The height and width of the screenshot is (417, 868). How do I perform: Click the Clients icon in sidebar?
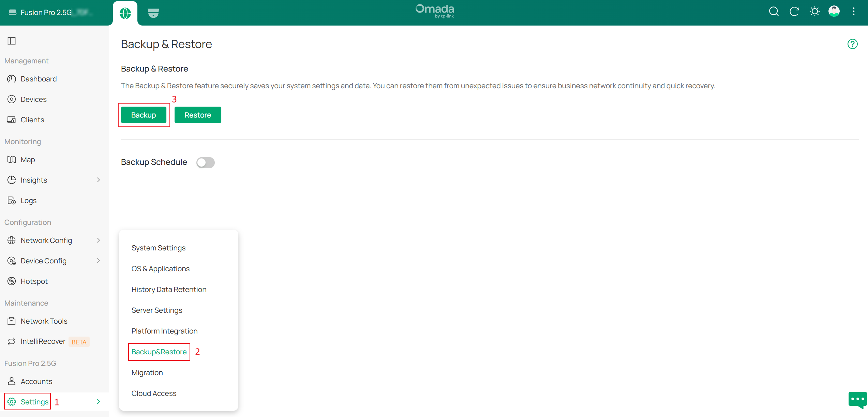click(x=12, y=120)
